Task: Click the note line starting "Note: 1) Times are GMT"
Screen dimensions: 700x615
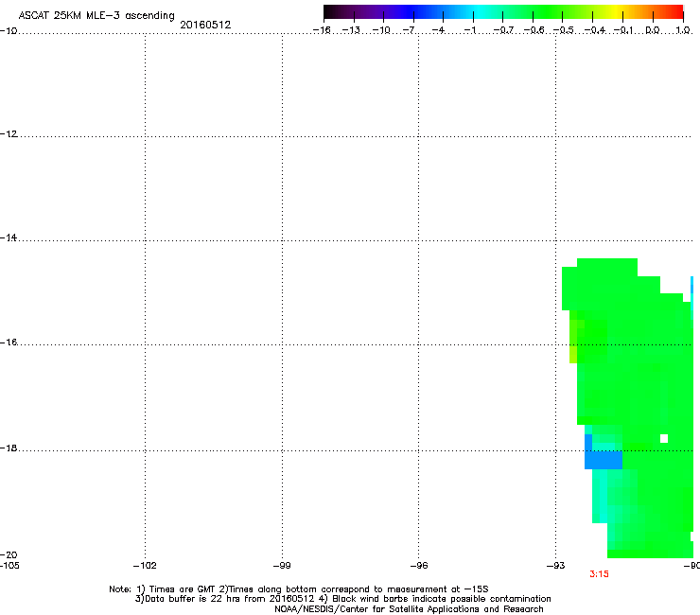Action: pyautogui.click(x=299, y=589)
